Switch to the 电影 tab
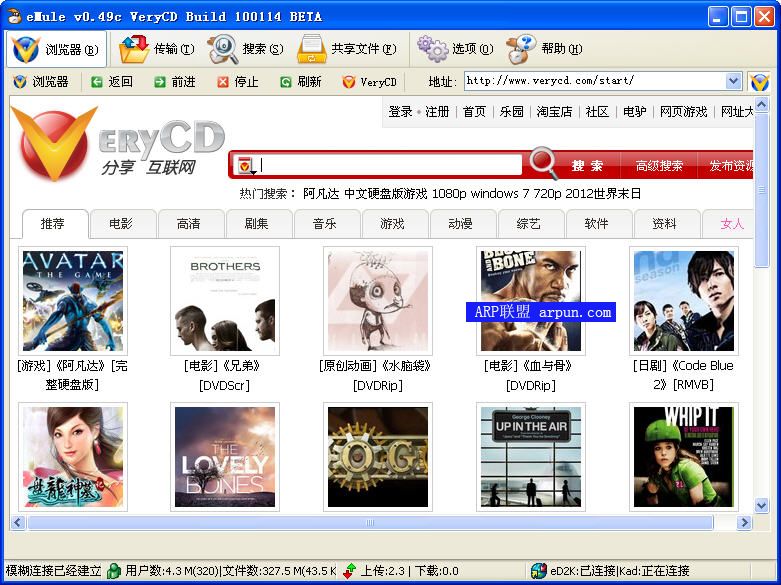The image size is (781, 585). click(121, 224)
